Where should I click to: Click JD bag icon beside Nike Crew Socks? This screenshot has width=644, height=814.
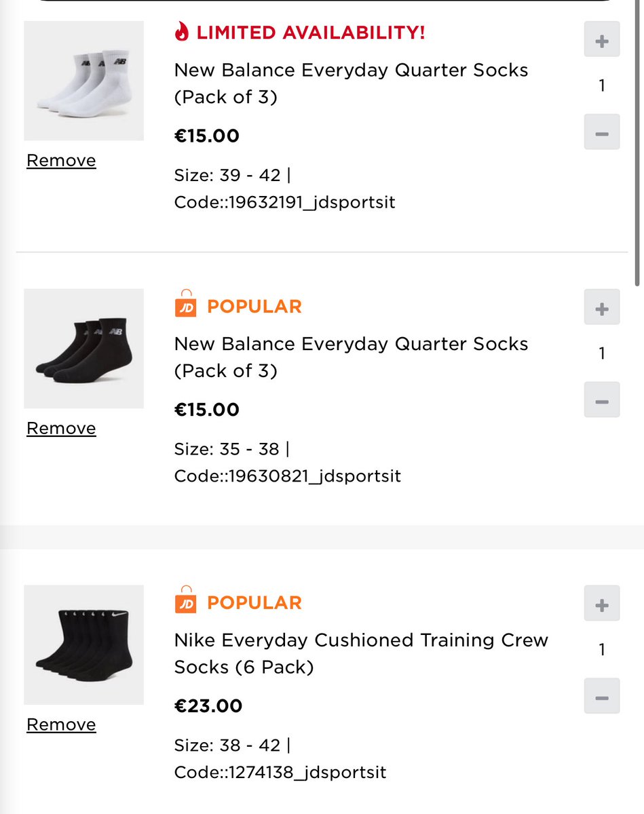tap(185, 601)
